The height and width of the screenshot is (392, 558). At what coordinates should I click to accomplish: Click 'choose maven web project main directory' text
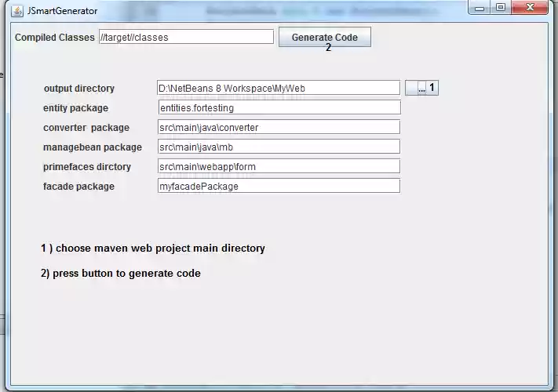coord(160,248)
